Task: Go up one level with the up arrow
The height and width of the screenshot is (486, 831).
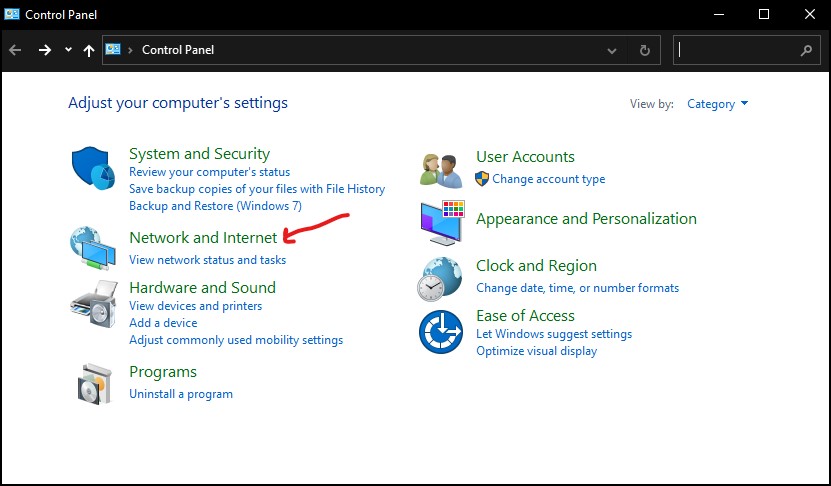Action: [x=89, y=50]
